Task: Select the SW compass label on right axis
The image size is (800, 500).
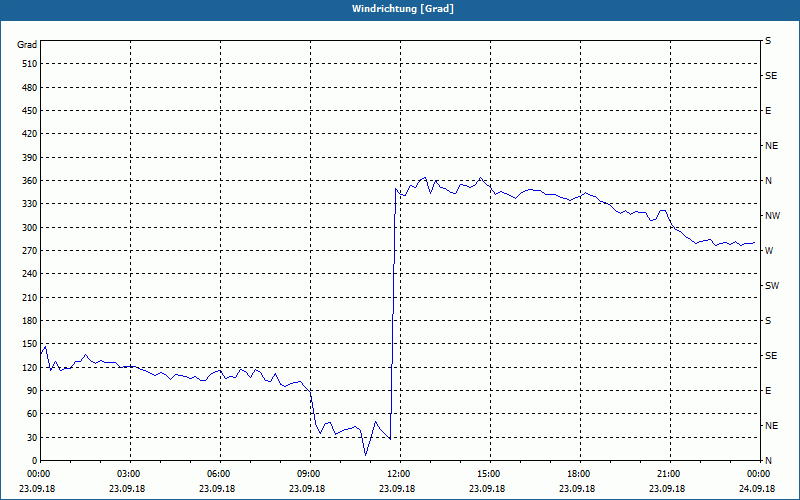Action: [772, 286]
